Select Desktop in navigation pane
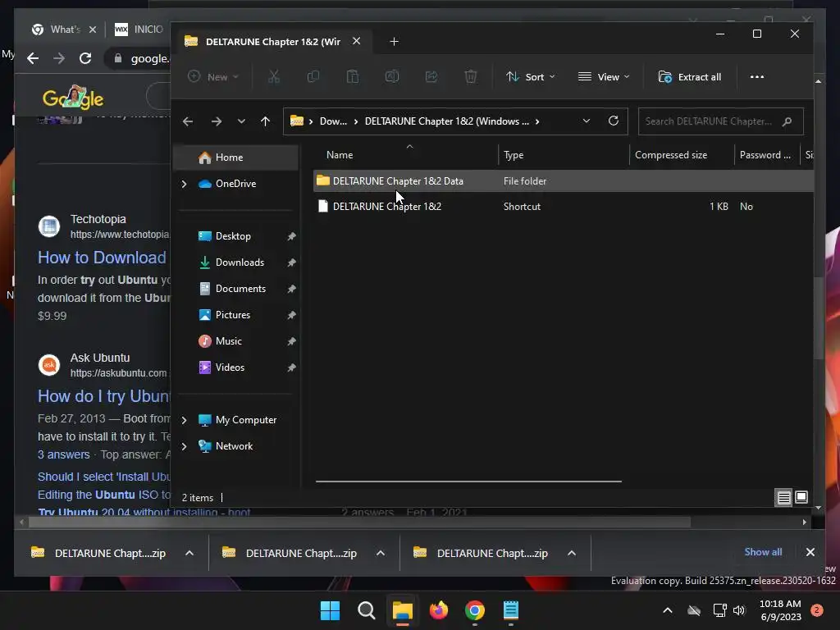 pyautogui.click(x=236, y=236)
